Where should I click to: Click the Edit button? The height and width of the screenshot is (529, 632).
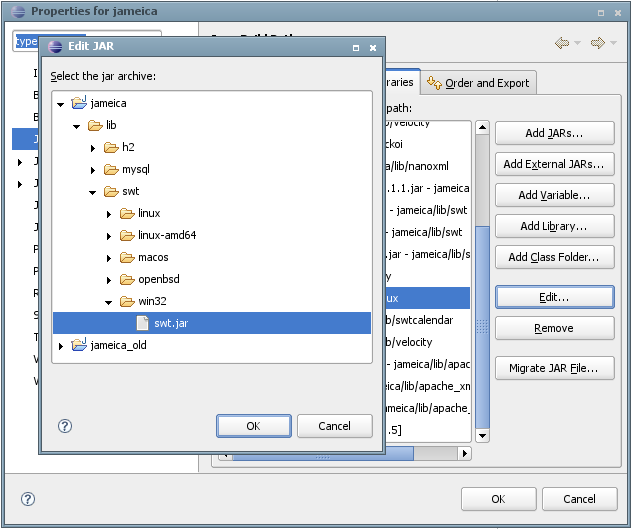tap(555, 297)
